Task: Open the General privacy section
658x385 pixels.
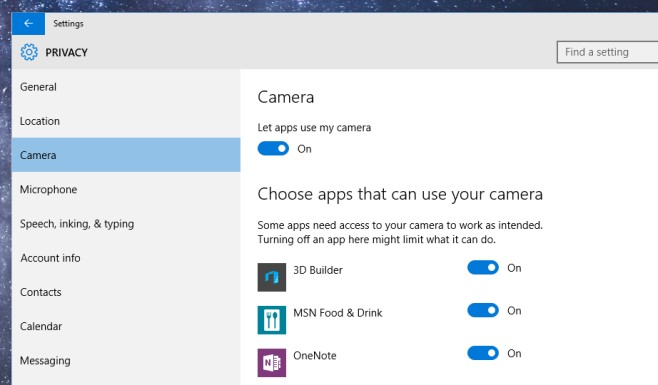Action: 126,87
